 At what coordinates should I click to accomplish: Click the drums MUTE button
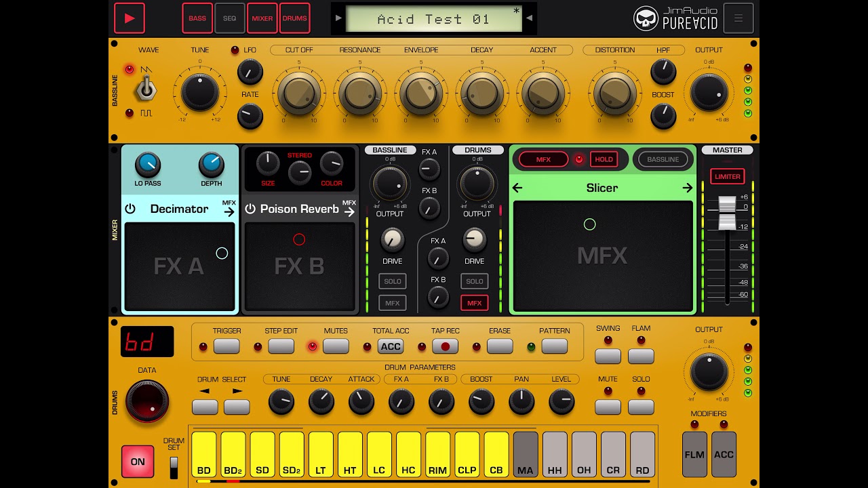(x=608, y=407)
